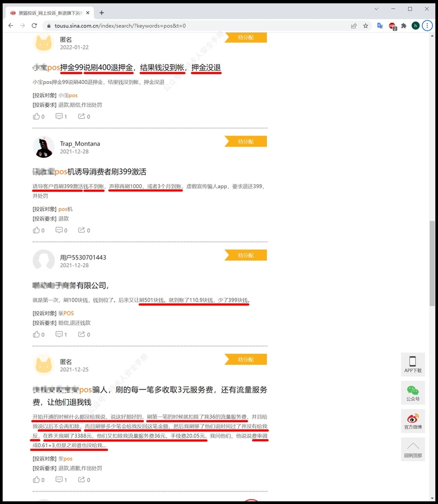This screenshot has width=438, height=504.
Task: Open the 官方微博 sidebar button
Action: pos(413,421)
